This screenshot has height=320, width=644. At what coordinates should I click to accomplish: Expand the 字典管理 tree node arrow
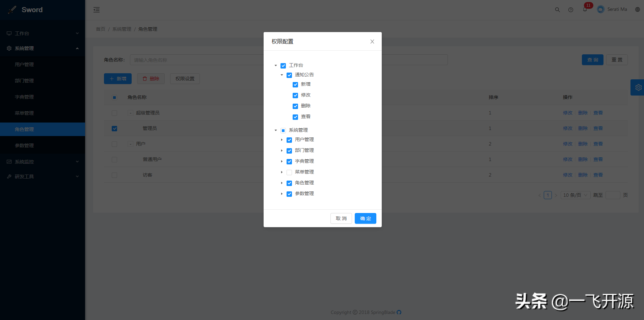(282, 161)
